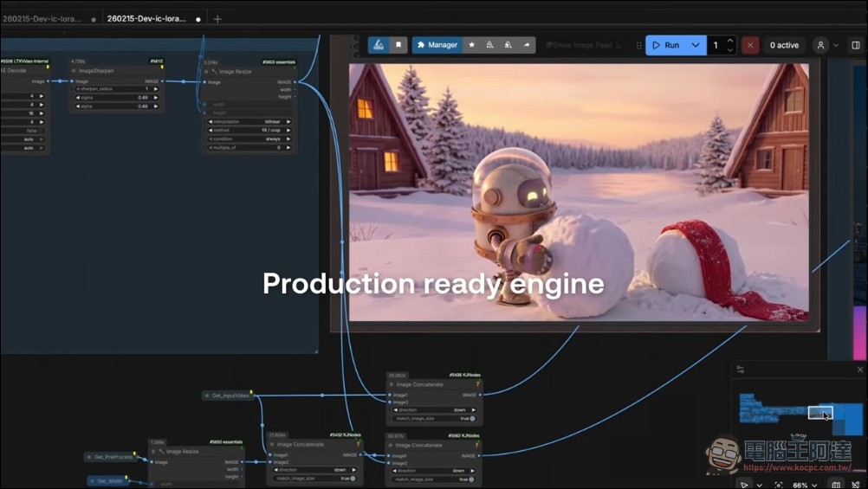Click the red cancel run button

click(x=751, y=45)
